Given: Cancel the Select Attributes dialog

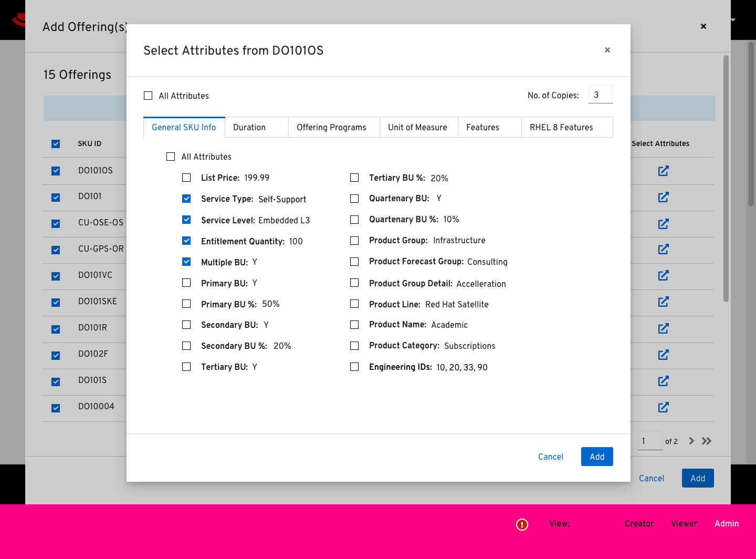Looking at the screenshot, I should click(550, 457).
